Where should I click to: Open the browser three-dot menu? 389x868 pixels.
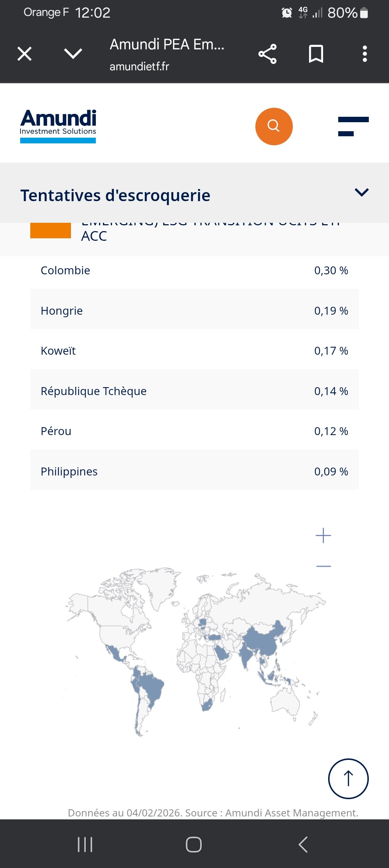(365, 54)
